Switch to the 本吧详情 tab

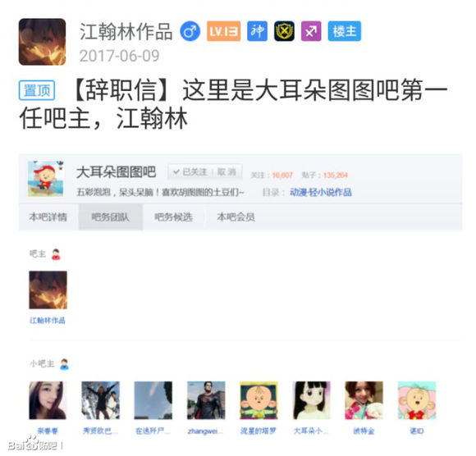click(48, 217)
